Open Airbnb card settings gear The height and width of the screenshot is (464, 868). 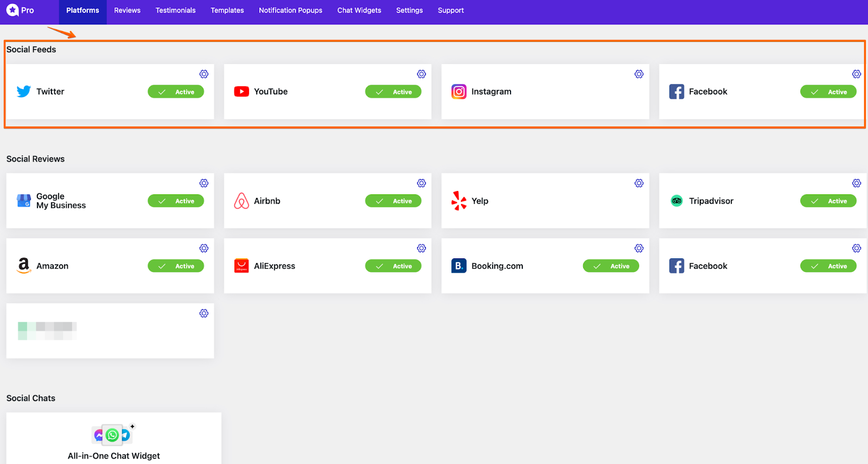(422, 183)
